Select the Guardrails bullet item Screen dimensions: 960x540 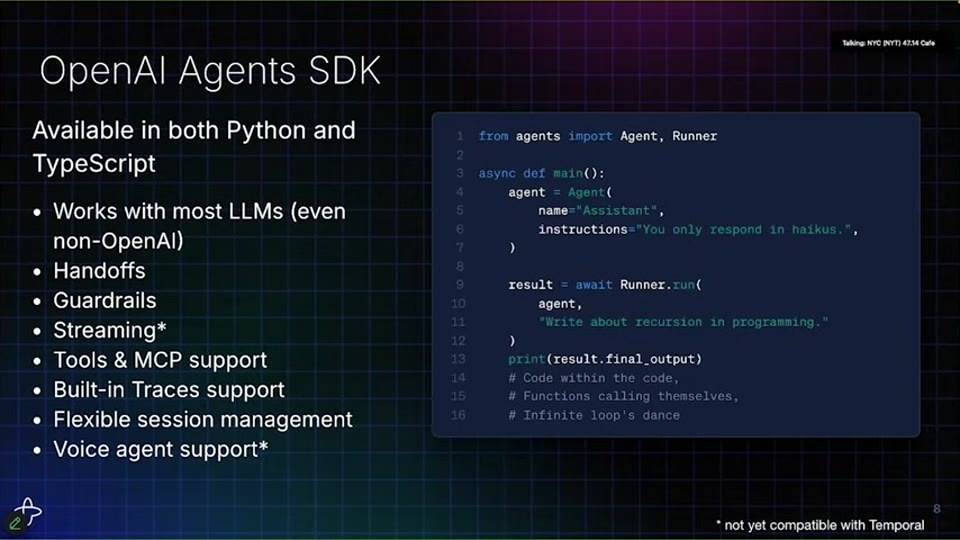pyautogui.click(x=105, y=301)
